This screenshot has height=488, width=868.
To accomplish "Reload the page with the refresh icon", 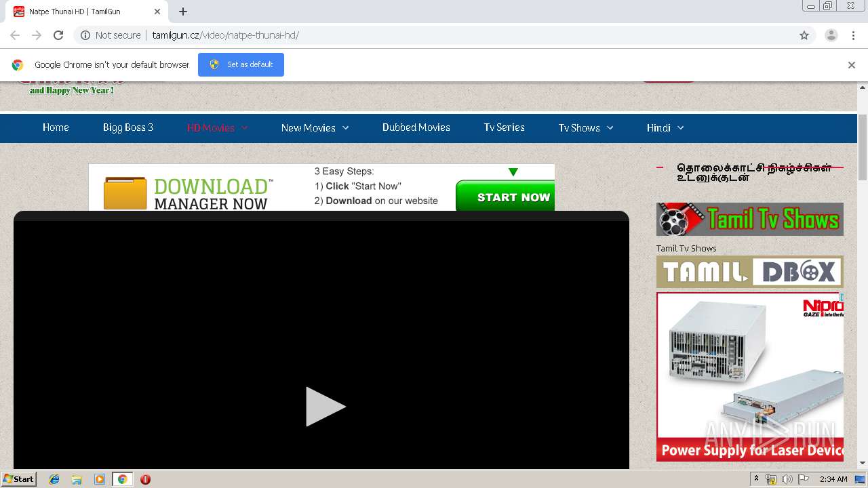I will click(58, 35).
